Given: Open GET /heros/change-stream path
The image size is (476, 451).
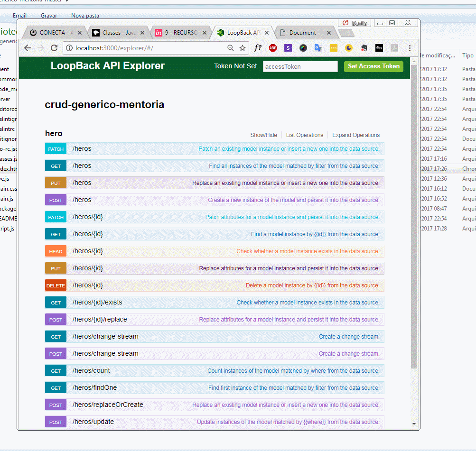Looking at the screenshot, I should pyautogui.click(x=105, y=336).
